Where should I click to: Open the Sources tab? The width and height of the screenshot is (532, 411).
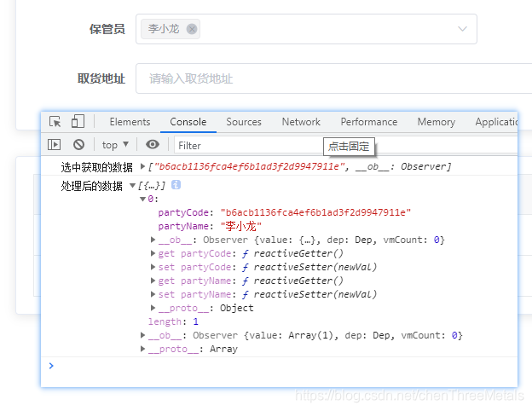244,122
